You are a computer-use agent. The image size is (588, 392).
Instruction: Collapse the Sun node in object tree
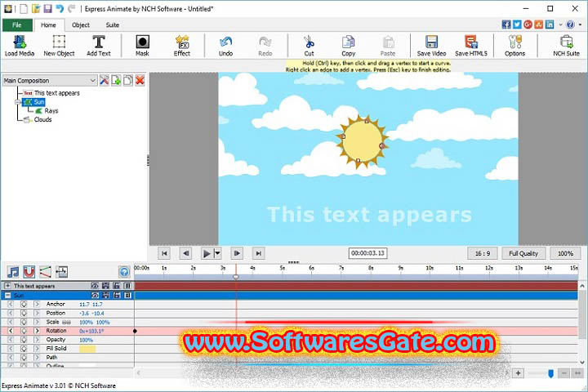[17, 102]
